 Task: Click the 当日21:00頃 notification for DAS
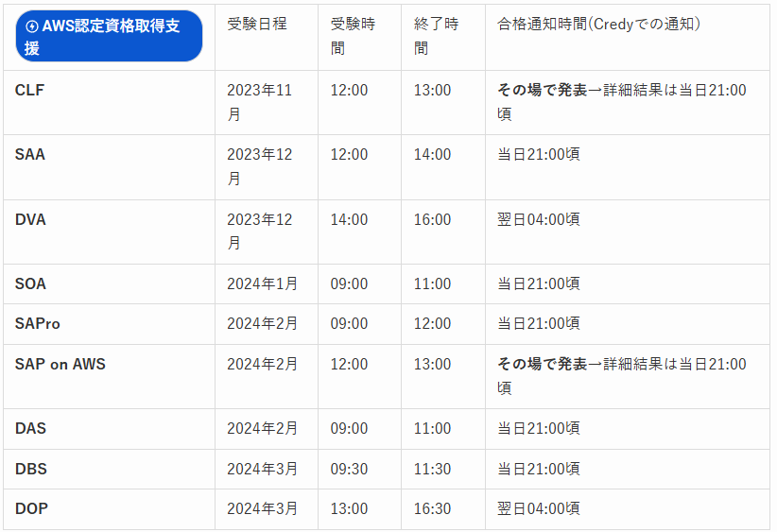(x=539, y=428)
